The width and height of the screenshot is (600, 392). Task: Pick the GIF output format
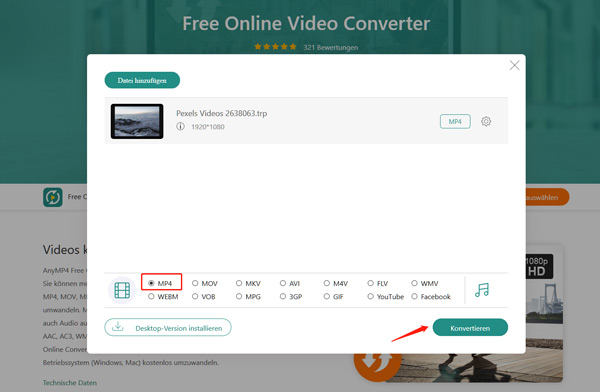pos(326,296)
